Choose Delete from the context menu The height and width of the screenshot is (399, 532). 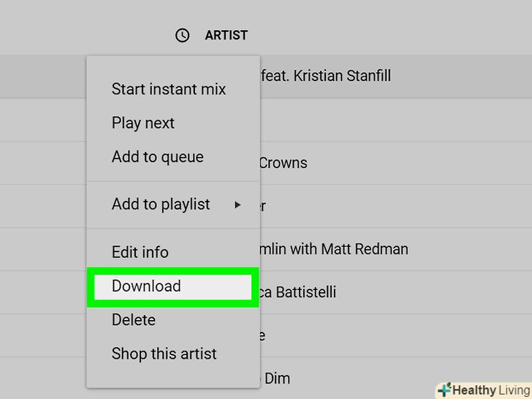click(133, 320)
